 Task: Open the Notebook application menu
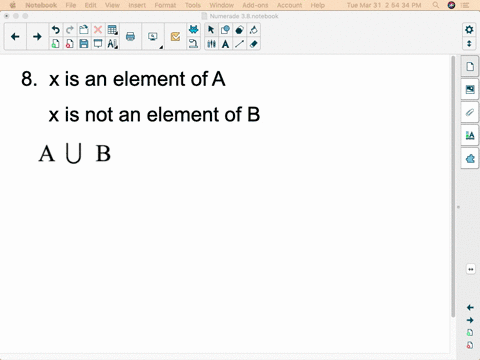click(41, 5)
